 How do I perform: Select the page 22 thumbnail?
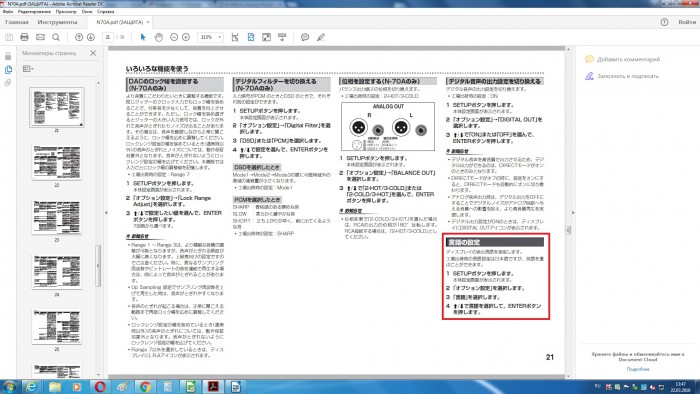click(57, 162)
